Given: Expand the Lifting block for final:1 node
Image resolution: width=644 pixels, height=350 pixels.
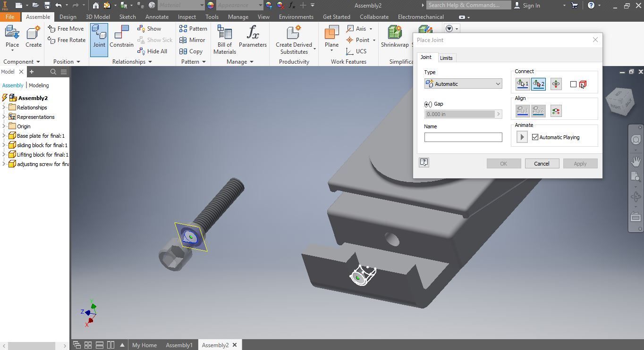Looking at the screenshot, I should click(x=4, y=155).
